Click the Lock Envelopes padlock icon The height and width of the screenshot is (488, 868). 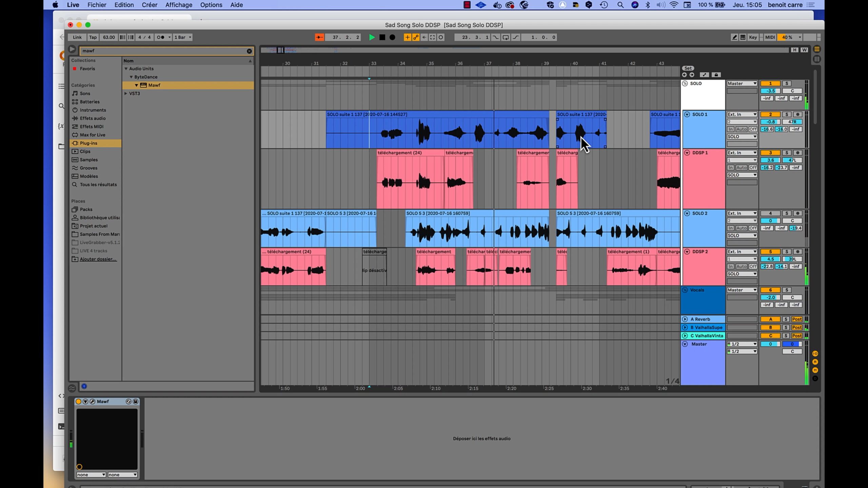716,75
